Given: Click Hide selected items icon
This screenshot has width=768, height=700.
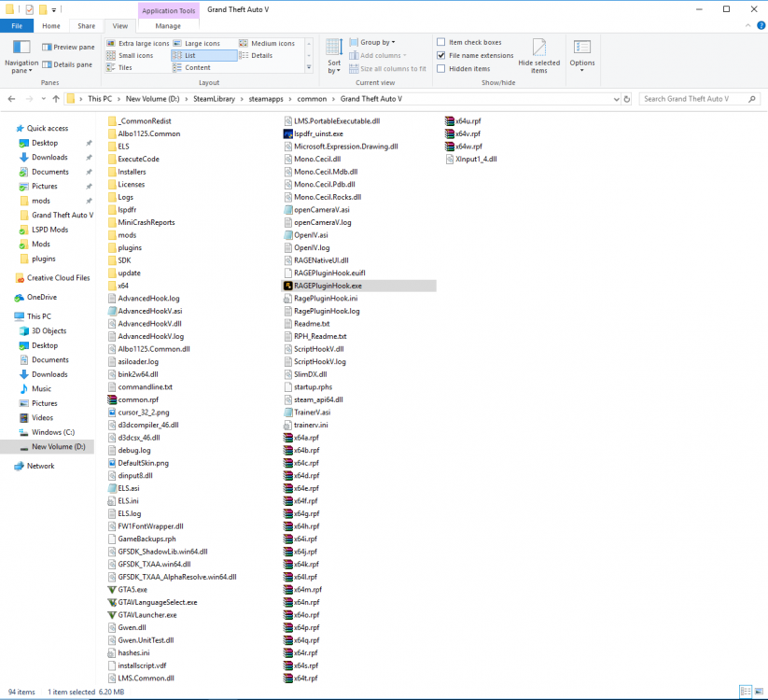Looking at the screenshot, I should [x=538, y=47].
